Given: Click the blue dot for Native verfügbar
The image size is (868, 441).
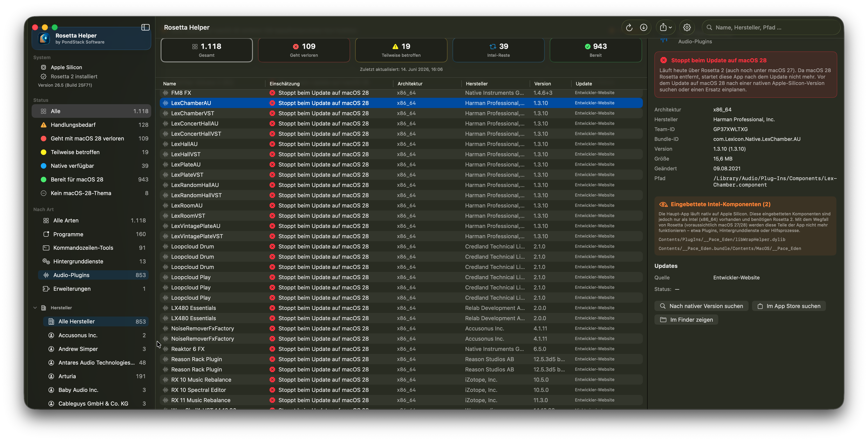Looking at the screenshot, I should pyautogui.click(x=44, y=166).
